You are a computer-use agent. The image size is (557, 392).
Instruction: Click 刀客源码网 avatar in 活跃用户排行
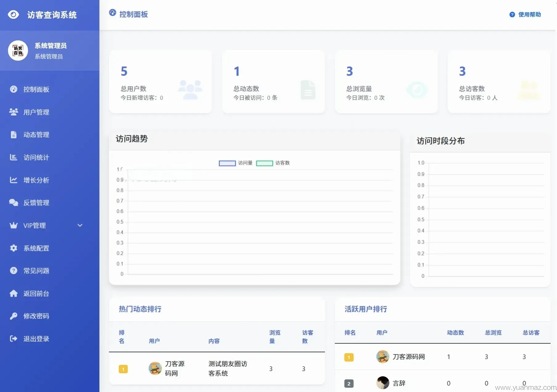[383, 357]
